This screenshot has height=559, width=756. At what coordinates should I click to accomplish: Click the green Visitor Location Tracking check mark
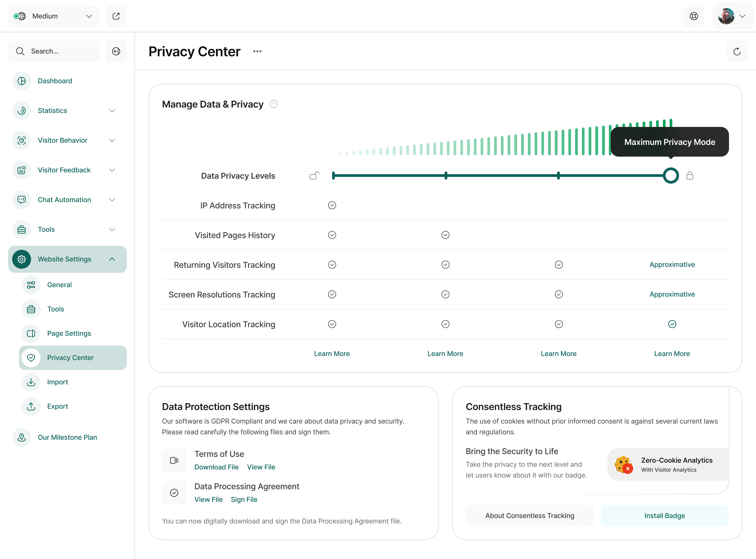(672, 324)
